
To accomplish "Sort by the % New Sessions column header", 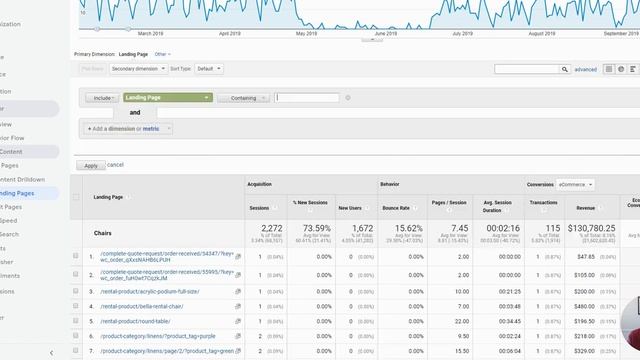I will [310, 203].
